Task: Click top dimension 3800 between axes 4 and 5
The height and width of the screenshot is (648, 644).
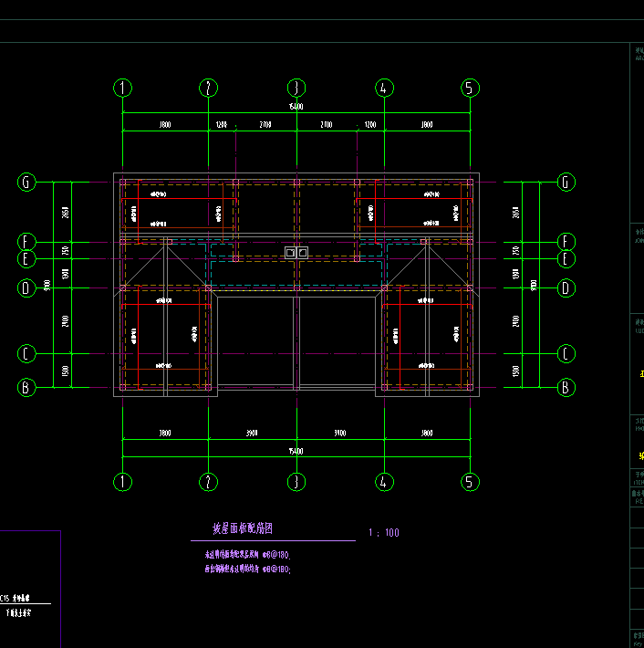Action: tap(427, 124)
